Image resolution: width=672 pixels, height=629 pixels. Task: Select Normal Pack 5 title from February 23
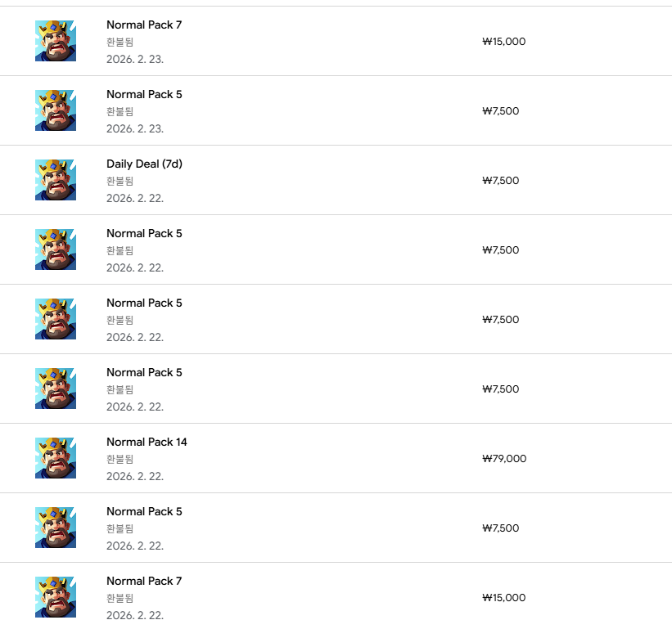point(144,94)
